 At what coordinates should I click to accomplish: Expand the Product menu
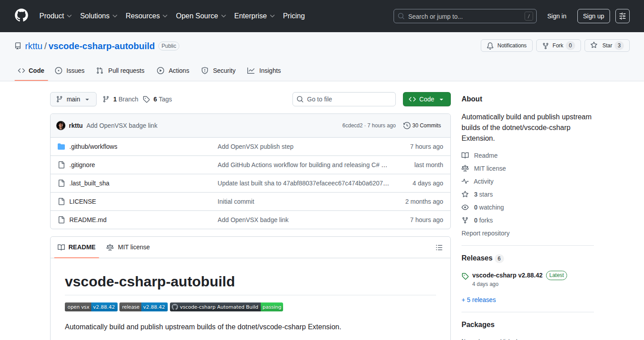55,16
